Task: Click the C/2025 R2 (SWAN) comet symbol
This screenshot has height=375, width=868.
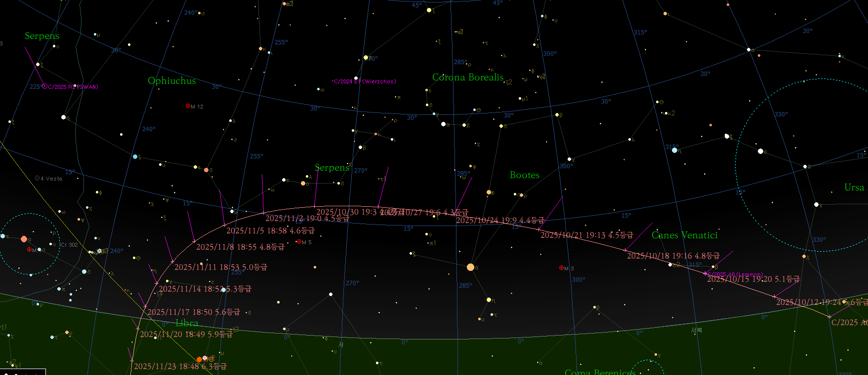Action: tap(45, 86)
